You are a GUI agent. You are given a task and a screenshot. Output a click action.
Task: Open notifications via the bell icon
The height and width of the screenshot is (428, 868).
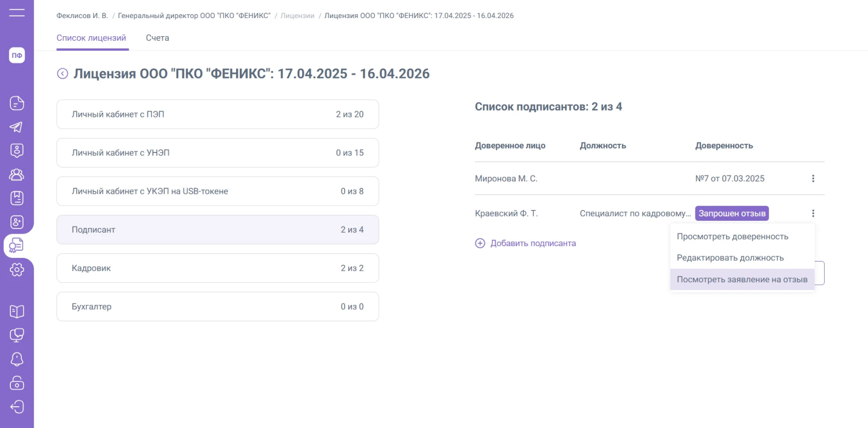pyautogui.click(x=17, y=359)
